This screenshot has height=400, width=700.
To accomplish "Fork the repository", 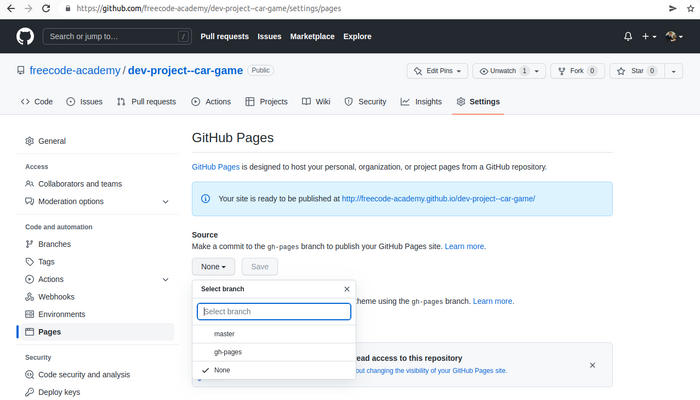I will click(x=577, y=71).
